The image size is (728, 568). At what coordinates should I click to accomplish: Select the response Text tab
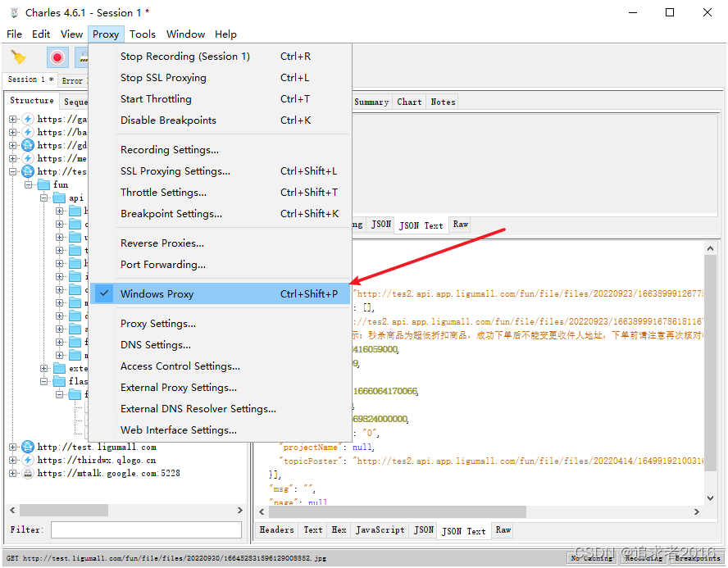click(313, 530)
